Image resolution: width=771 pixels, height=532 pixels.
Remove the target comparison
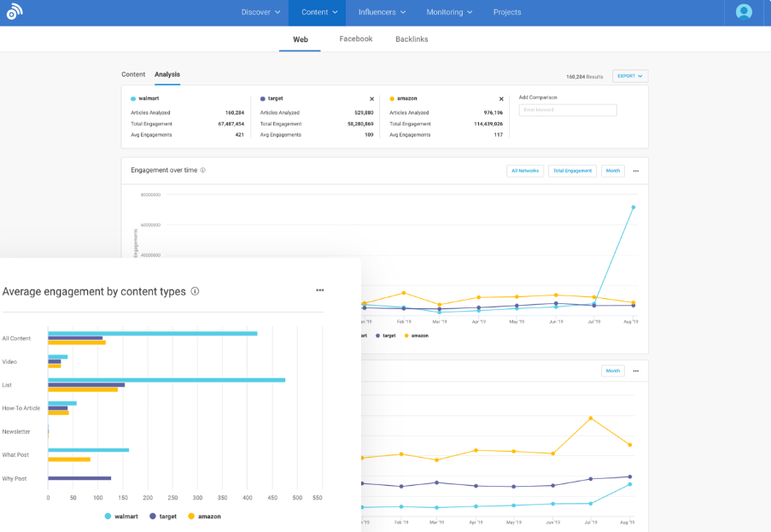pyautogui.click(x=371, y=99)
